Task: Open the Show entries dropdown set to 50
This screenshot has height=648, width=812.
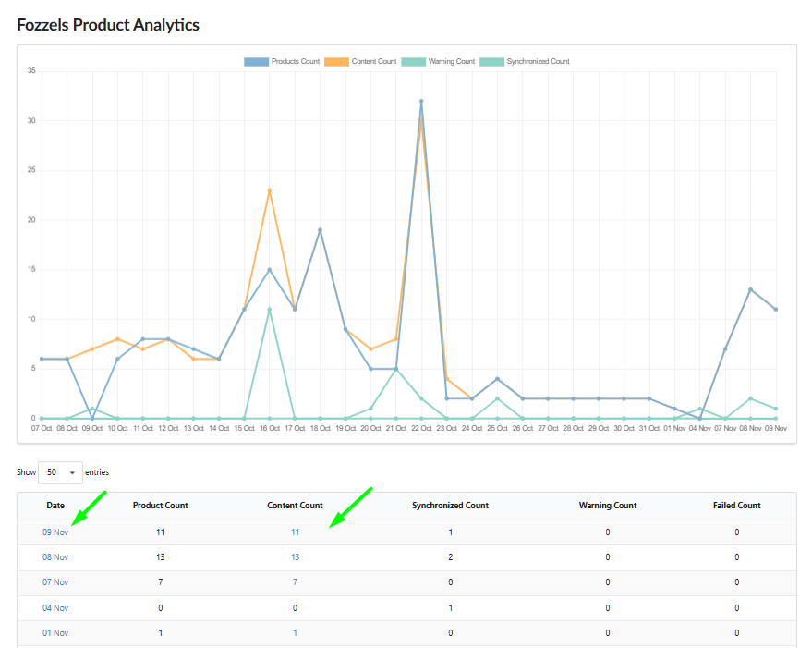Action: [x=60, y=472]
